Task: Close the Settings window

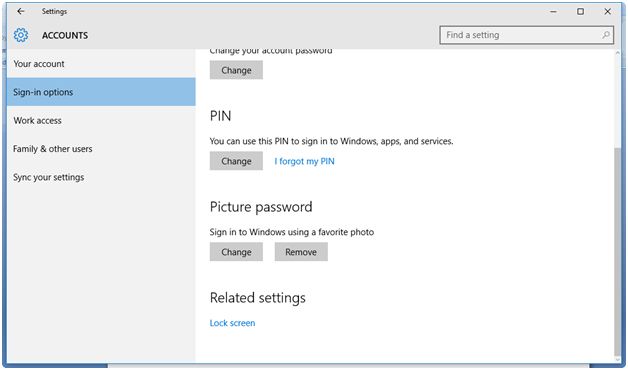Action: [x=608, y=12]
